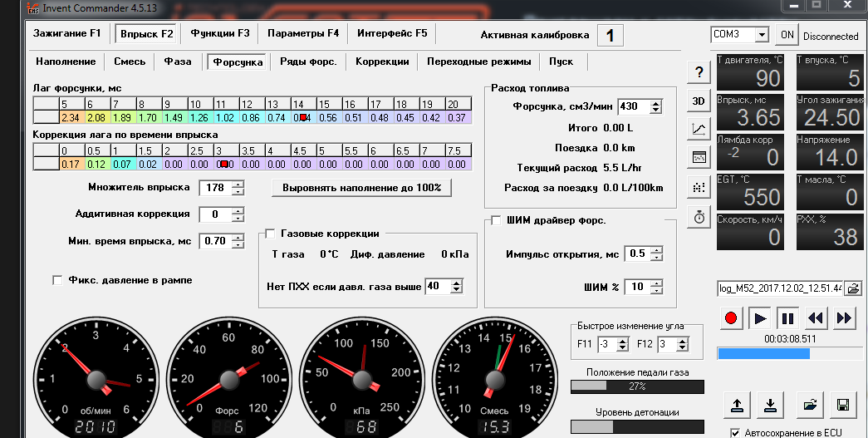The image size is (868, 438).
Task: Click the ON connect button
Action: coord(787,35)
